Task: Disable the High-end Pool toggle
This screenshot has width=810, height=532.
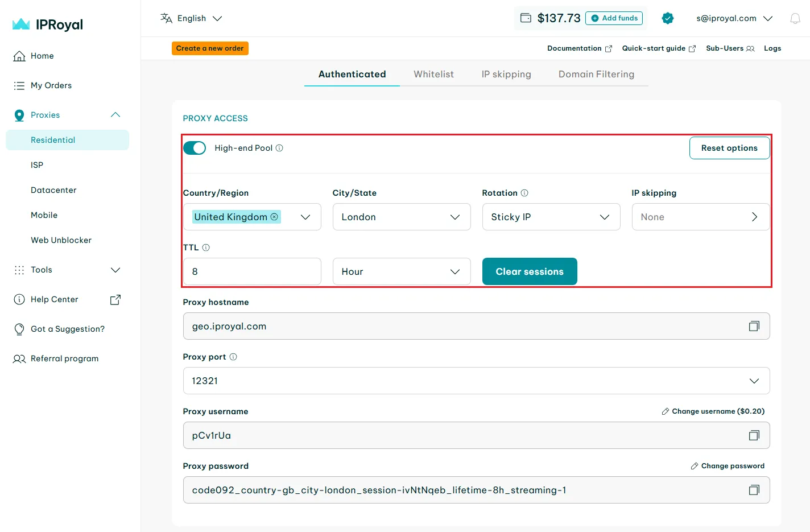Action: tap(195, 148)
